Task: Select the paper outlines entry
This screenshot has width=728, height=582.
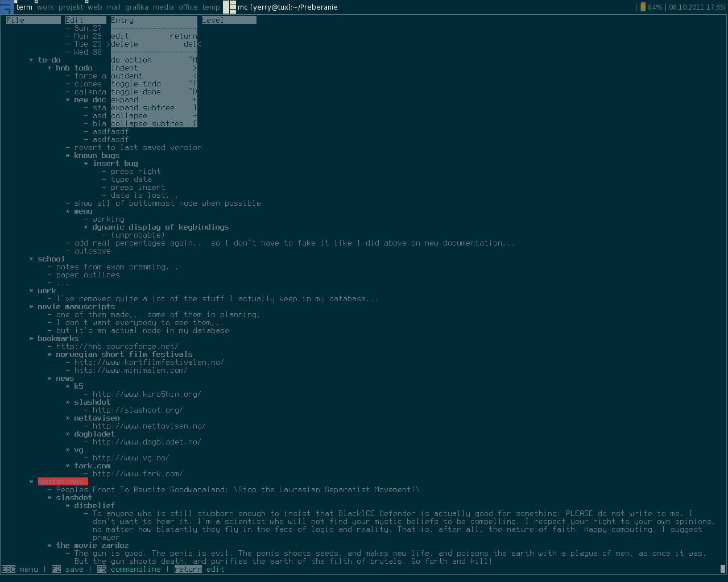Action: (x=88, y=275)
